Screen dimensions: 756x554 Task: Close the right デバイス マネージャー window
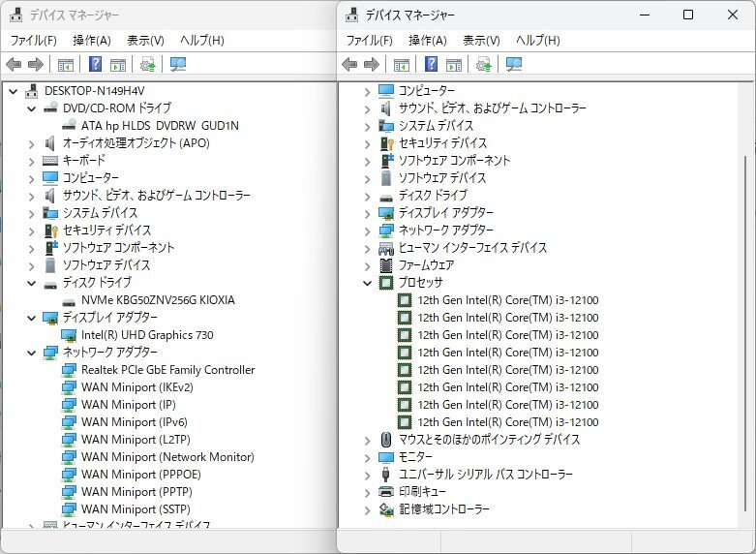tap(733, 15)
